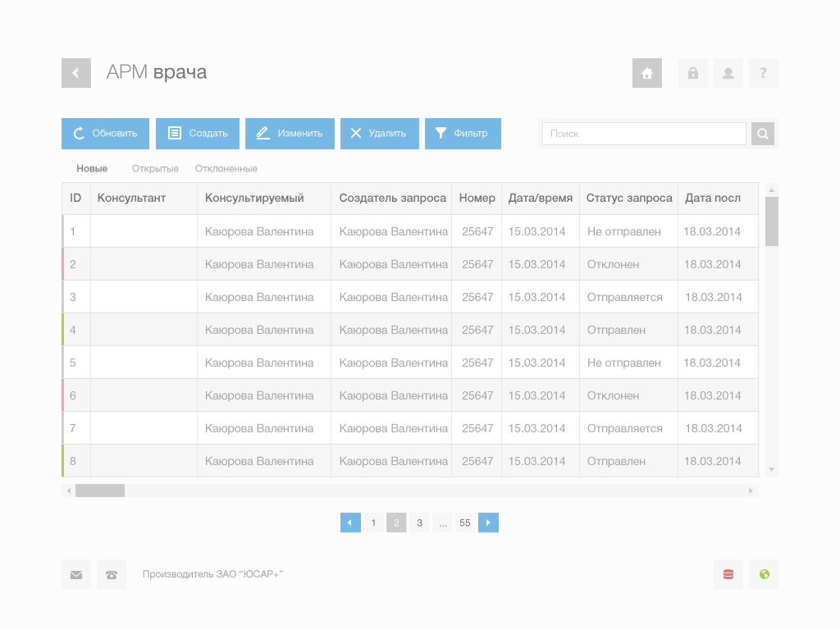Click the red database icon
This screenshot has width=840, height=630.
728,574
